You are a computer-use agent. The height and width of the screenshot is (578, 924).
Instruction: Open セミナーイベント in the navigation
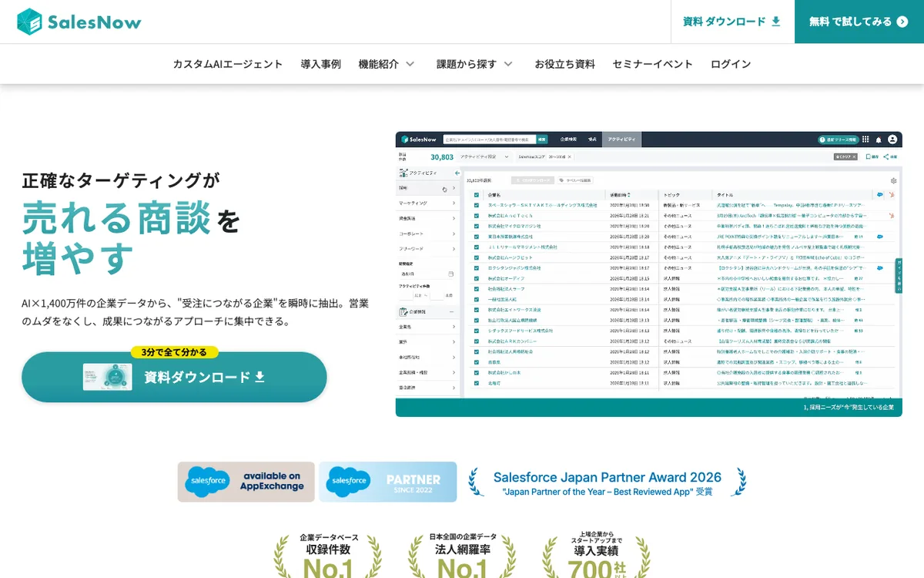tap(653, 64)
